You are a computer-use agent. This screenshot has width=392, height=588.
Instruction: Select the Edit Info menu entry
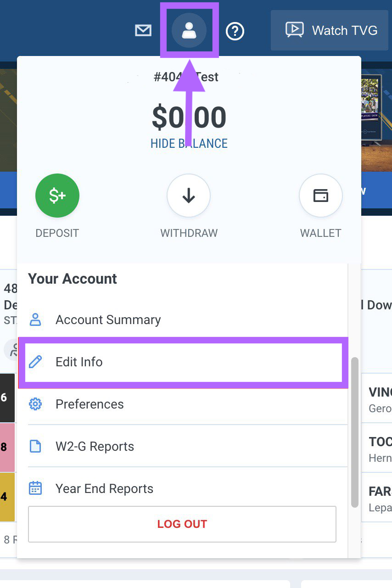[x=79, y=362]
